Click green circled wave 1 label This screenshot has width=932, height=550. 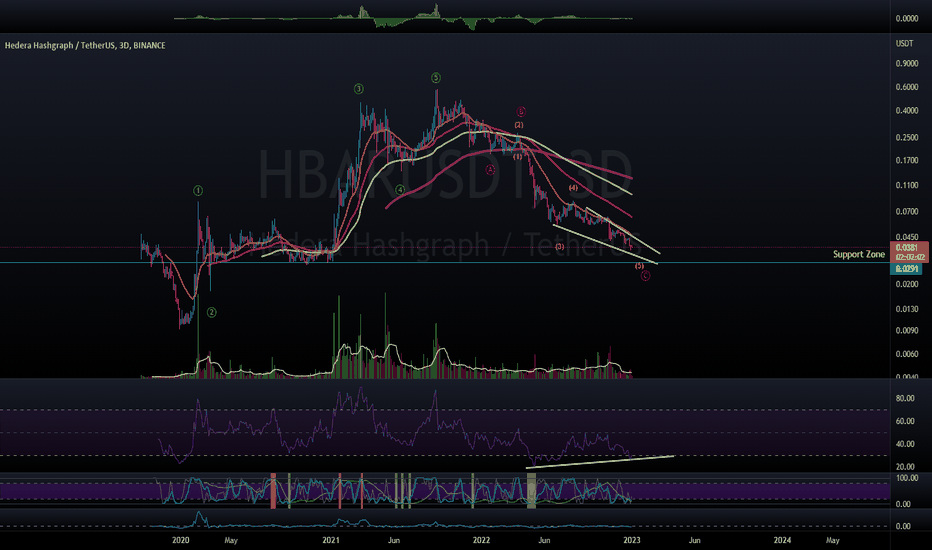point(198,191)
